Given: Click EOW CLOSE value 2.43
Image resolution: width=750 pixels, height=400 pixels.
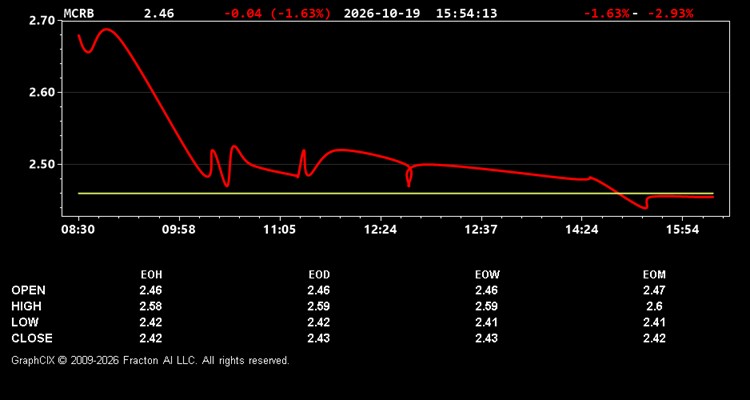Looking at the screenshot, I should point(486,338).
